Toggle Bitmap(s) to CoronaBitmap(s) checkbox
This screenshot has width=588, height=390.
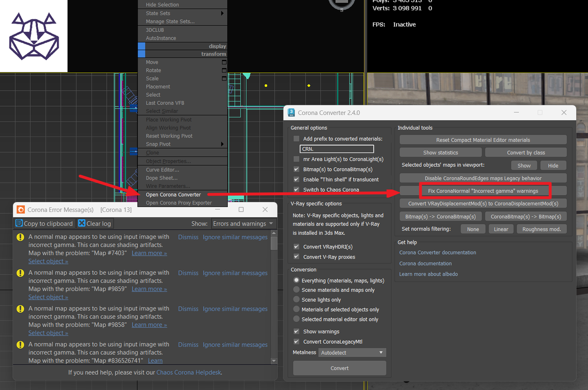click(x=296, y=169)
